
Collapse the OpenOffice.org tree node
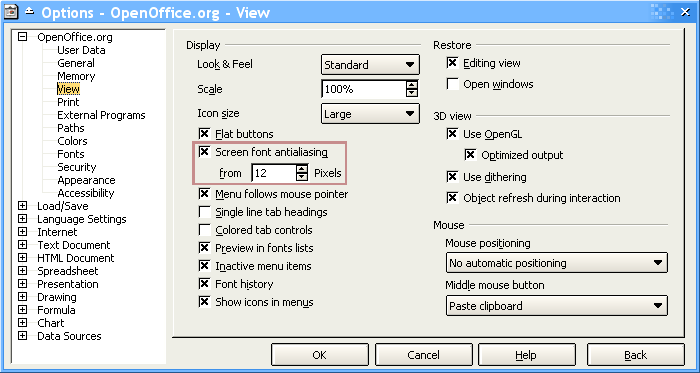point(22,37)
